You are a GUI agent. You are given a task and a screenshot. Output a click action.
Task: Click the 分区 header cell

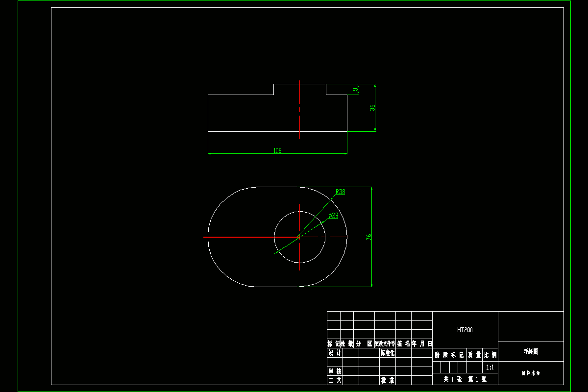tap(364, 343)
